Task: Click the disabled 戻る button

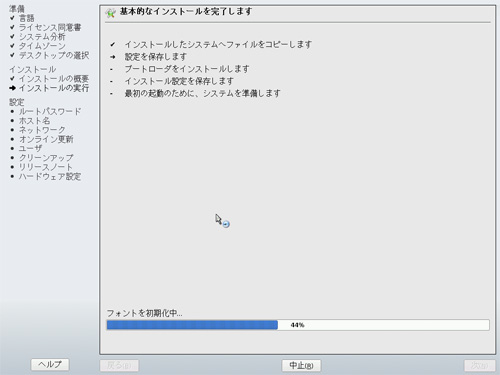Action: coord(119,365)
